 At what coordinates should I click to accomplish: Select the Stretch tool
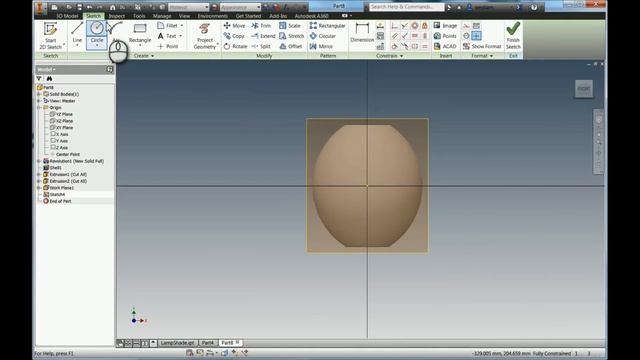pos(291,36)
